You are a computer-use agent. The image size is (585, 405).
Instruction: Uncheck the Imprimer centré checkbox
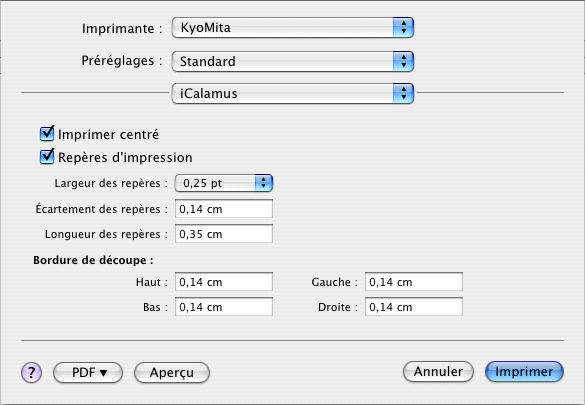[47, 134]
